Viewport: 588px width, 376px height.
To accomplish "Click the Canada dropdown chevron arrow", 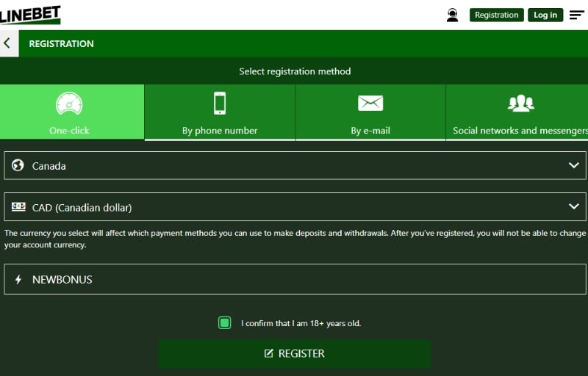I will click(574, 165).
